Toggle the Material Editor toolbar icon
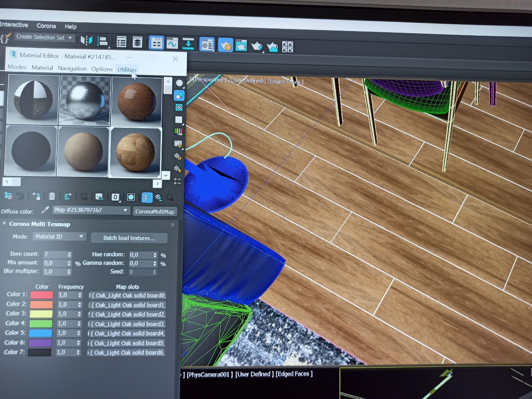This screenshot has height=399, width=532. 207,44
